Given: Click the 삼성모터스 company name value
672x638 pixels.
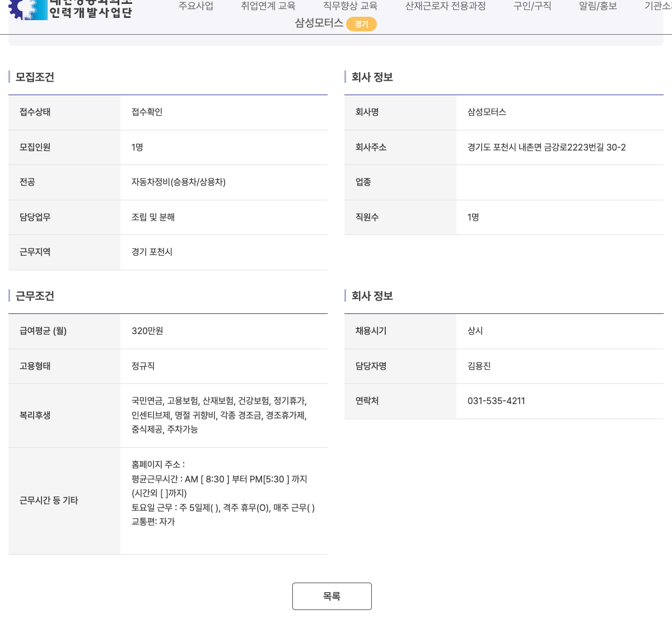Looking at the screenshot, I should (487, 112).
